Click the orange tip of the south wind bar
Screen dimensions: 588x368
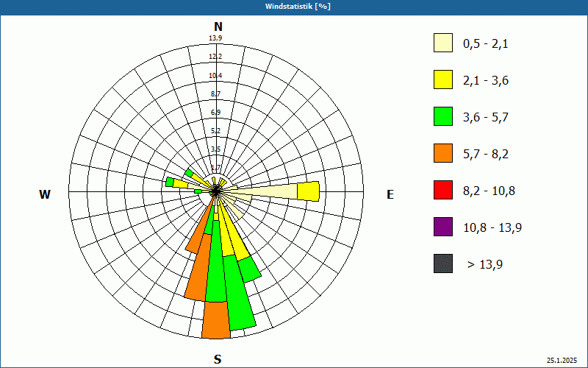pyautogui.click(x=216, y=320)
